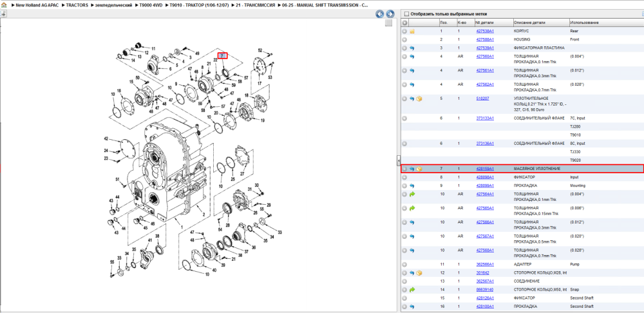Open part number link 518207

pos(482,99)
